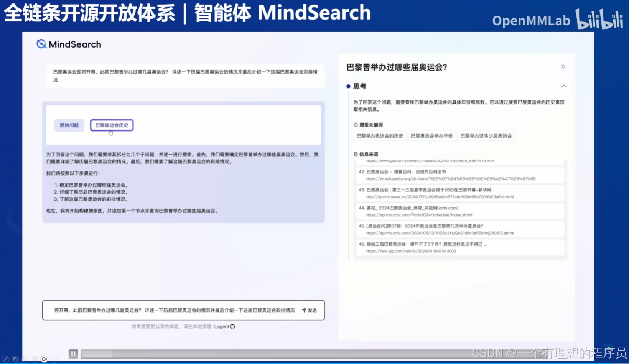The image size is (629, 364).
Task: Click keyword tag 巴黎举办奥运会的历史
Action: click(x=380, y=136)
